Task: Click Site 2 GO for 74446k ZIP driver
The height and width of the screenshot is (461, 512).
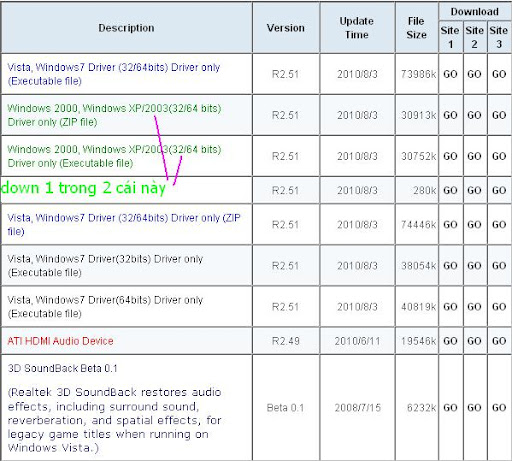Action: point(474,224)
